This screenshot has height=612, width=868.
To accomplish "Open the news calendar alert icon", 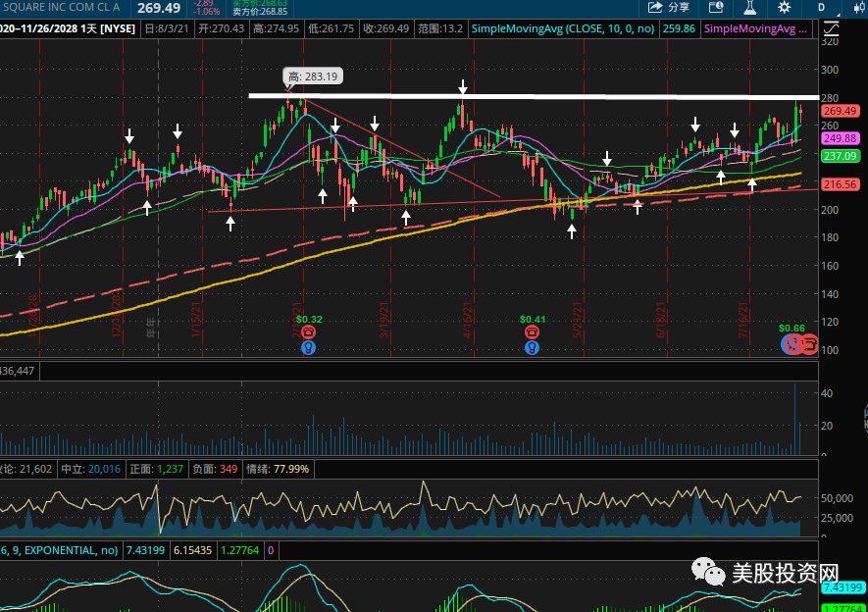I will (716, 7).
